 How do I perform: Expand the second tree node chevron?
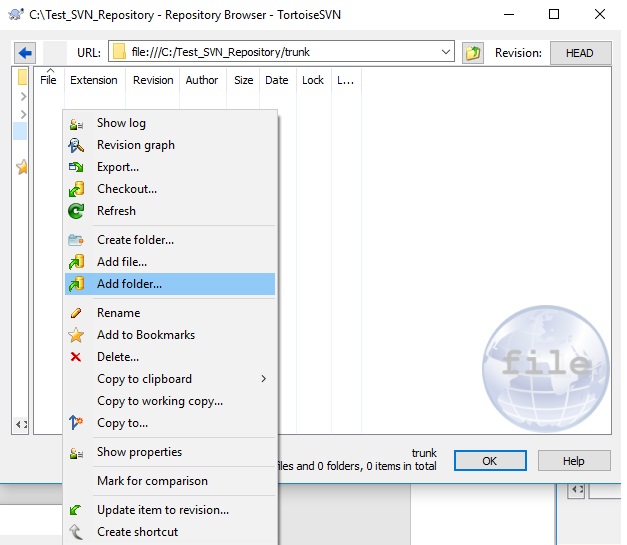[x=23, y=114]
